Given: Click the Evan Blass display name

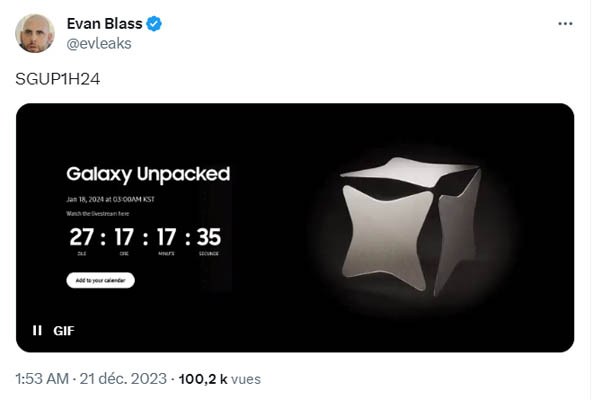Looking at the screenshot, I should (105, 24).
